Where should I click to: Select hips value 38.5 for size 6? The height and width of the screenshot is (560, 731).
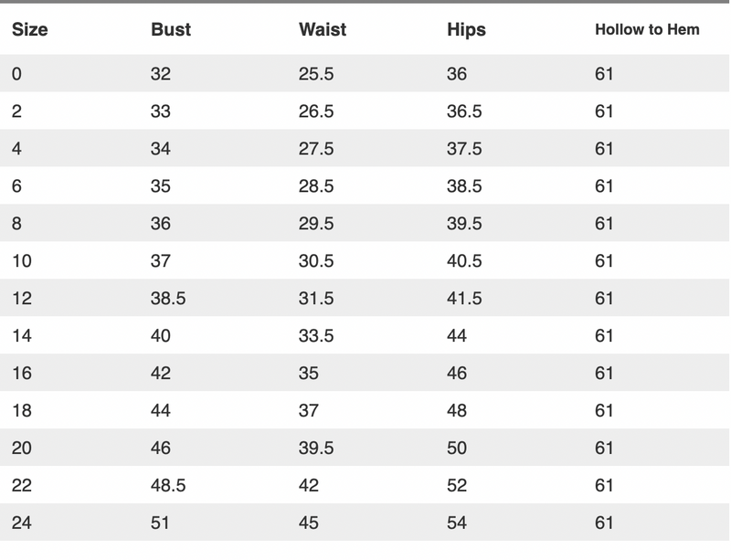(x=464, y=186)
